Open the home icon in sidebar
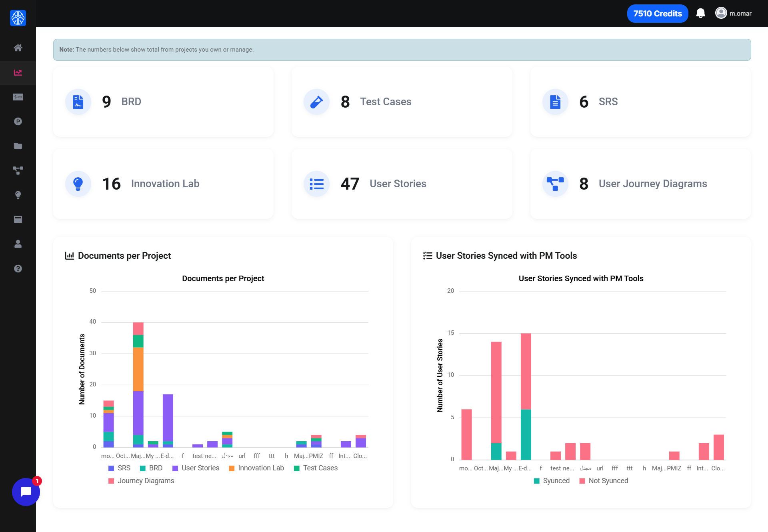 pos(18,48)
